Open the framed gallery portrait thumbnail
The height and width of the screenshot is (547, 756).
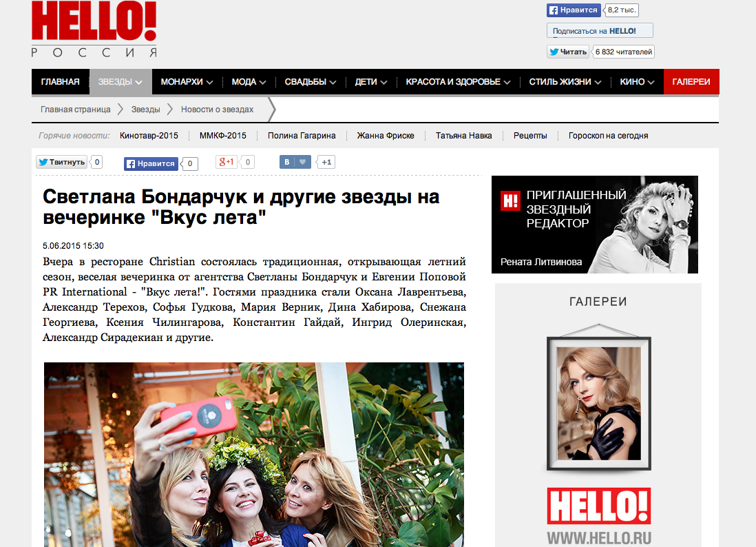[x=599, y=403]
